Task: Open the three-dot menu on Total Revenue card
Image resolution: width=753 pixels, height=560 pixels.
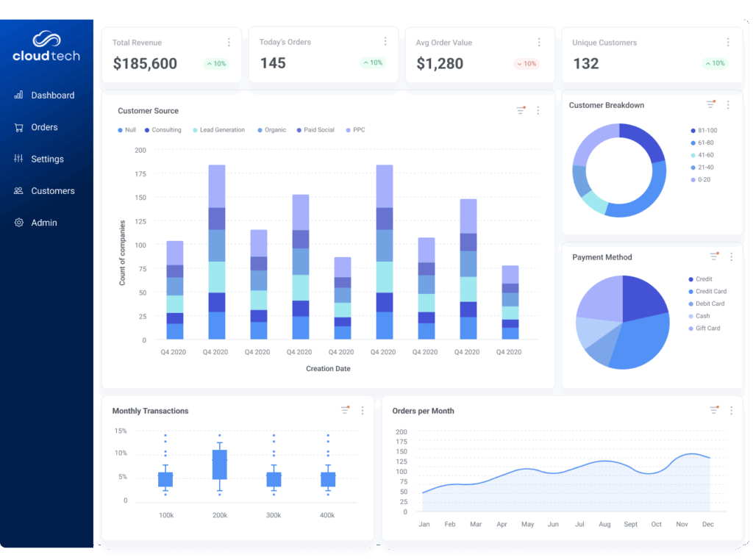Action: (x=229, y=43)
